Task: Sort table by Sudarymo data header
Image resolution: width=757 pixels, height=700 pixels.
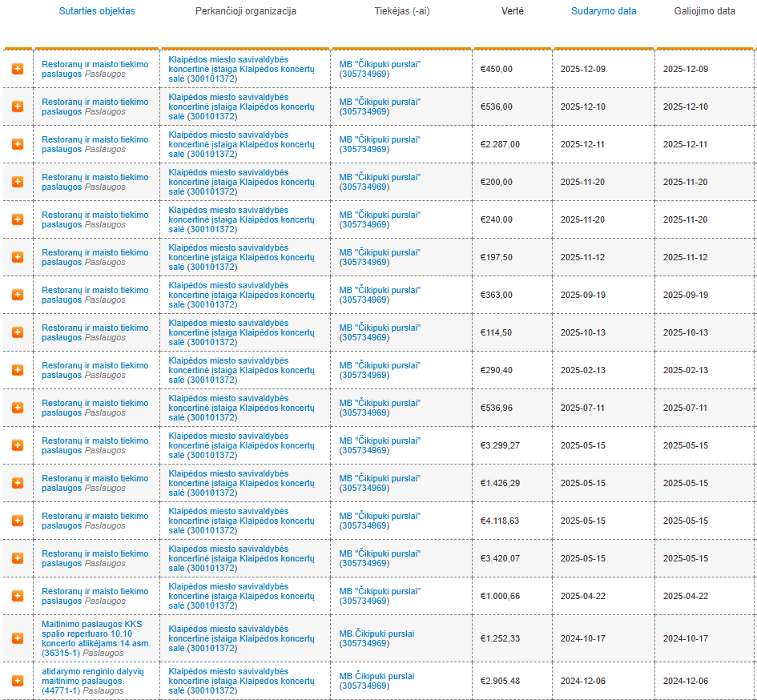Action: click(603, 11)
